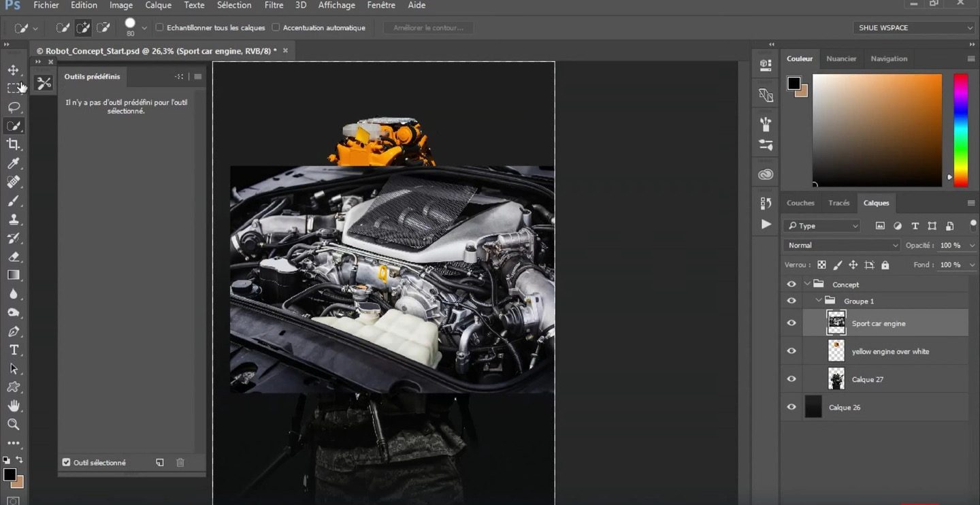Select the Gradient tool
Viewport: 980px width, 505px height.
(x=13, y=275)
